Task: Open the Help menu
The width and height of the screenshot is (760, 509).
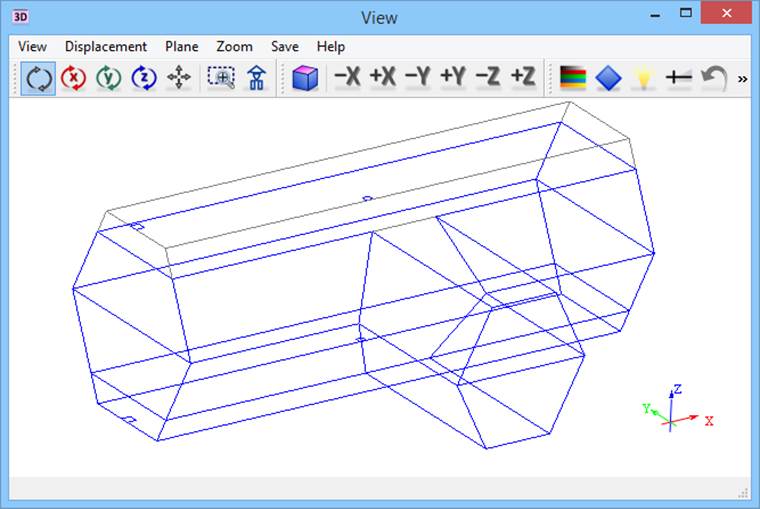Action: click(x=331, y=47)
